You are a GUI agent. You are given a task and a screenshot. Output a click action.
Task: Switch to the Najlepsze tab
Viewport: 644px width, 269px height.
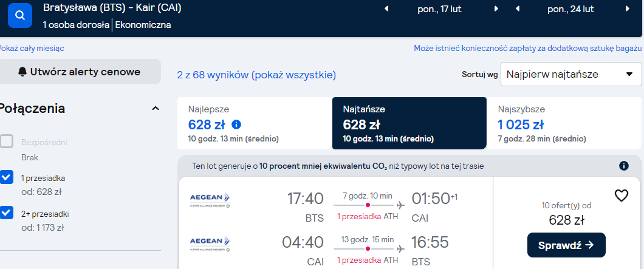255,123
